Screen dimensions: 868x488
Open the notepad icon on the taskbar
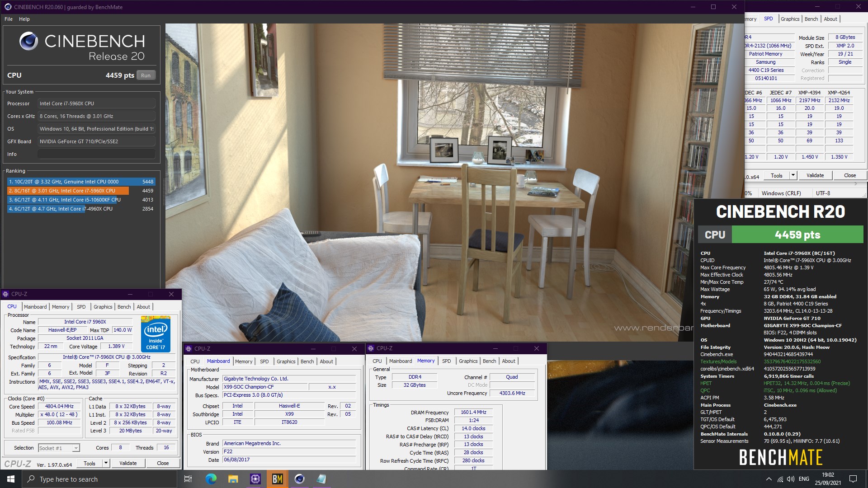click(321, 479)
